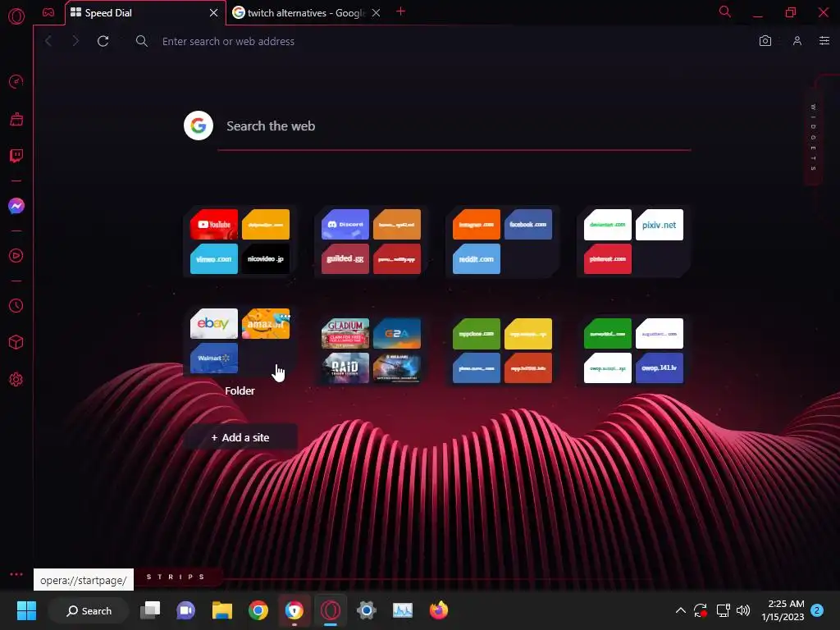840x630 pixels.
Task: Open the vimeo.com speed dial tile
Action: (214, 258)
